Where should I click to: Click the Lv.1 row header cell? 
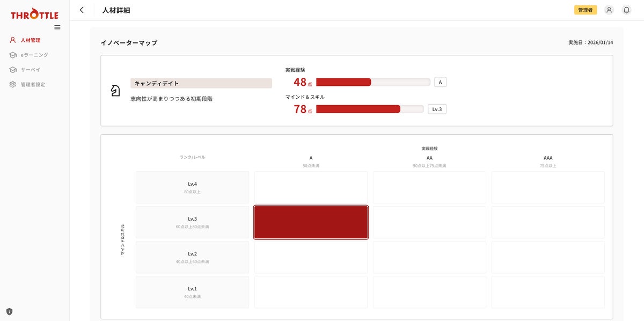192,292
